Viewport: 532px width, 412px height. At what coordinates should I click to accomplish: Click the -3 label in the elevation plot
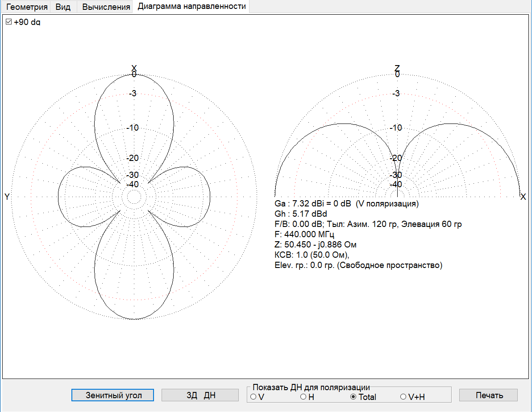pos(396,93)
